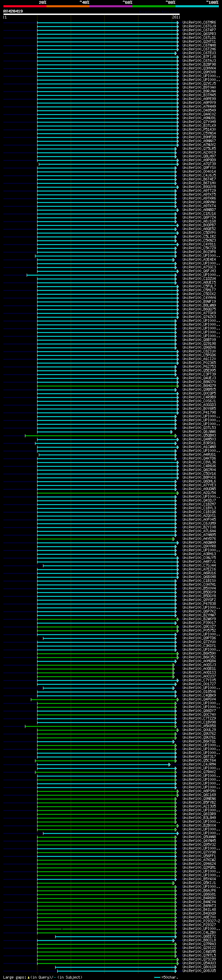Select hit label UniRef100_A5K858
Screen dimensions: 222x980
click(199, 726)
